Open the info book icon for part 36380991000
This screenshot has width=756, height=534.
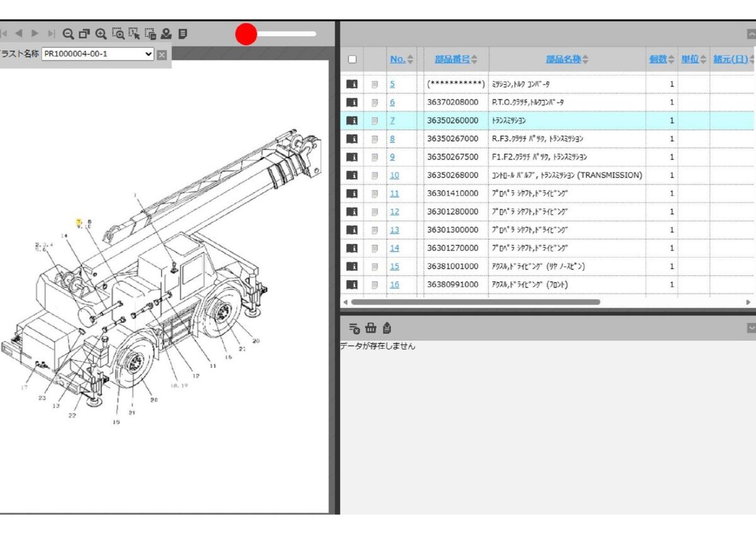(x=352, y=285)
